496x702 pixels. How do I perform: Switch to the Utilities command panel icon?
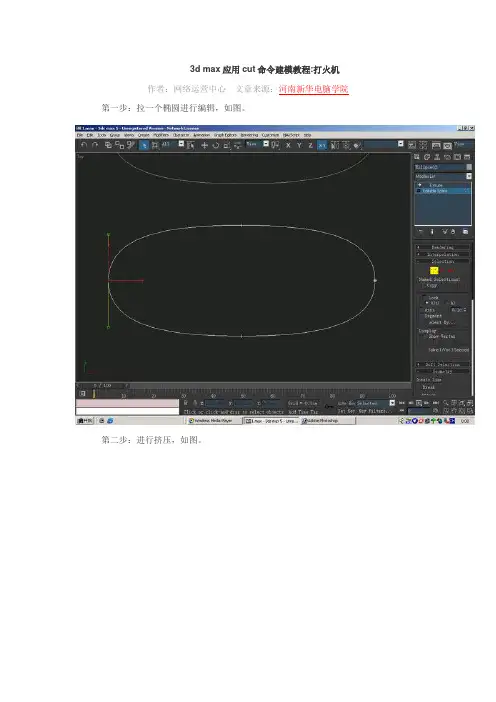(x=467, y=157)
